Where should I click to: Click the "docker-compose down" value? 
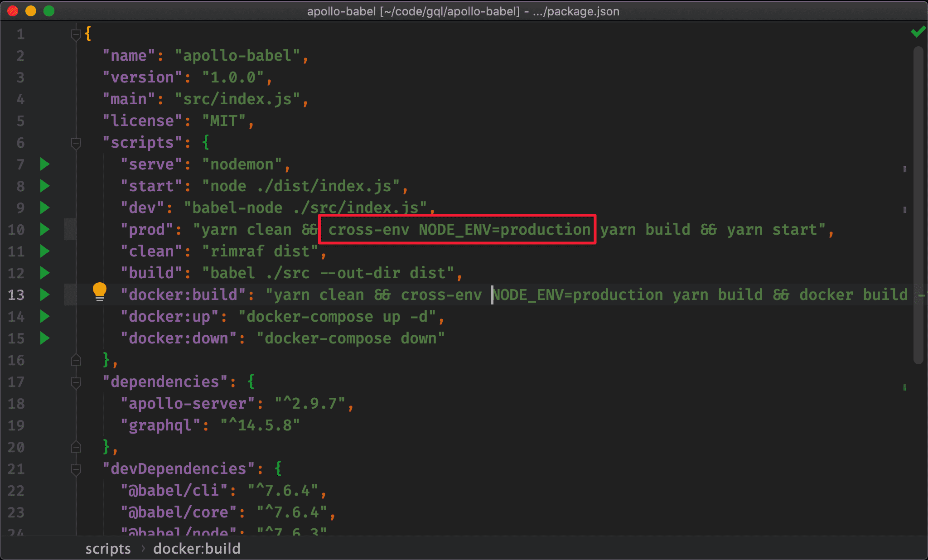point(350,338)
